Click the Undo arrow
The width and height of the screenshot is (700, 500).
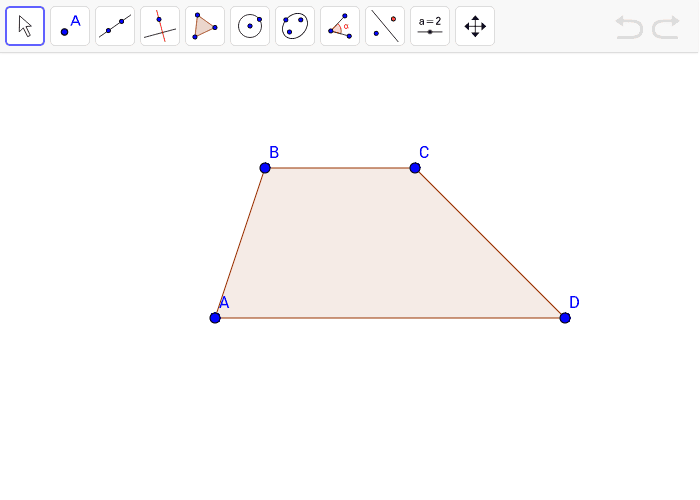pos(629,27)
